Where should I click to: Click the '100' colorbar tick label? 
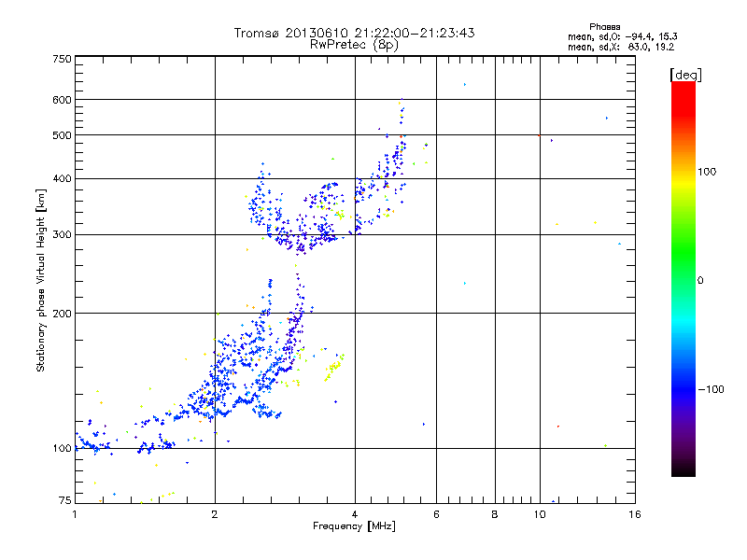tap(707, 172)
